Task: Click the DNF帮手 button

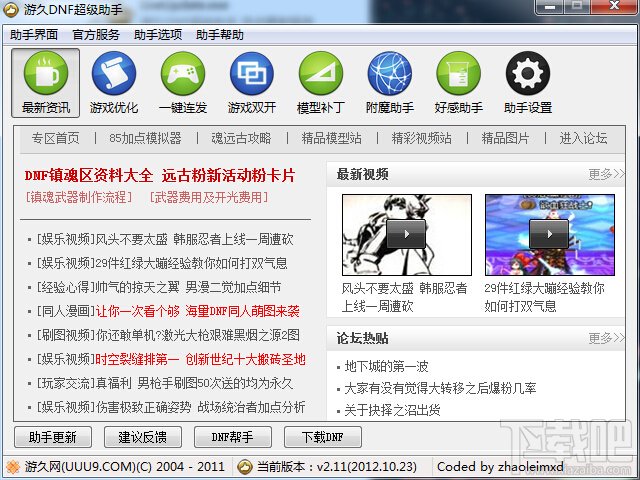Action: pos(233,437)
